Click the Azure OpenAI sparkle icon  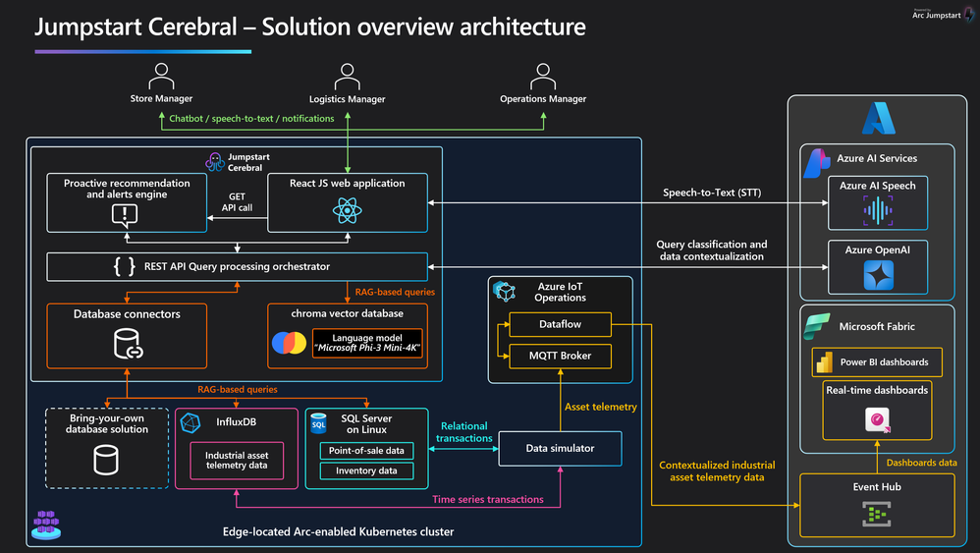878,276
